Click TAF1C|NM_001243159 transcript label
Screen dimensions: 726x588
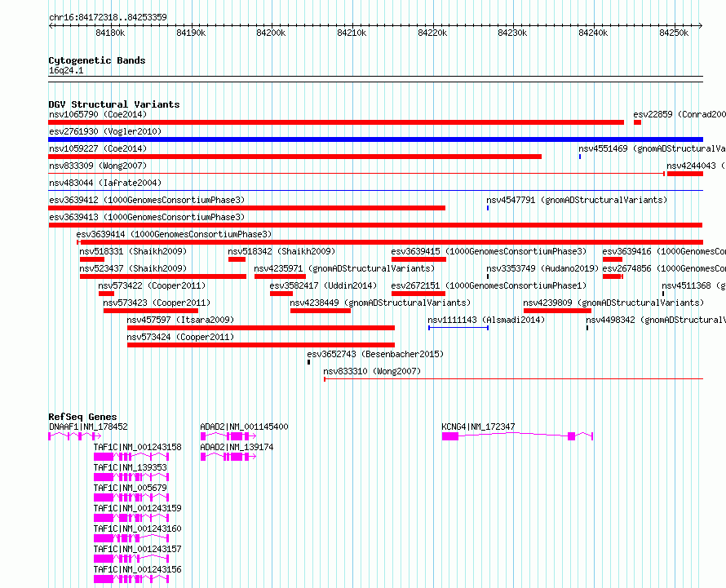(x=138, y=508)
